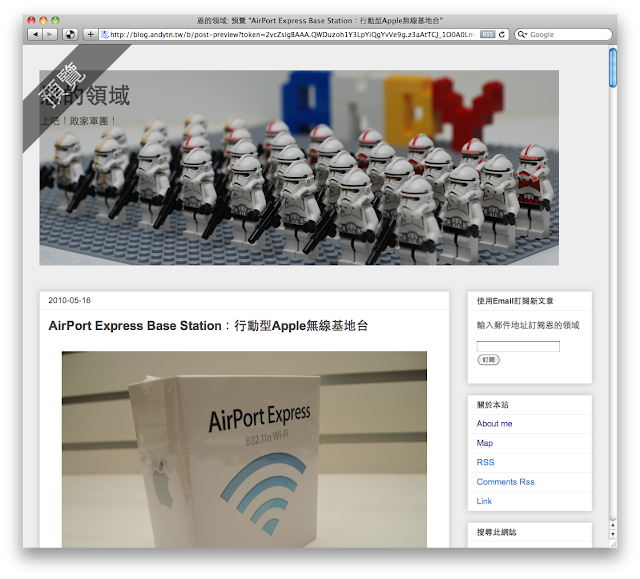Screen dimensions: 640x579
Task: Focus the email subscription input box
Action: [x=518, y=346]
